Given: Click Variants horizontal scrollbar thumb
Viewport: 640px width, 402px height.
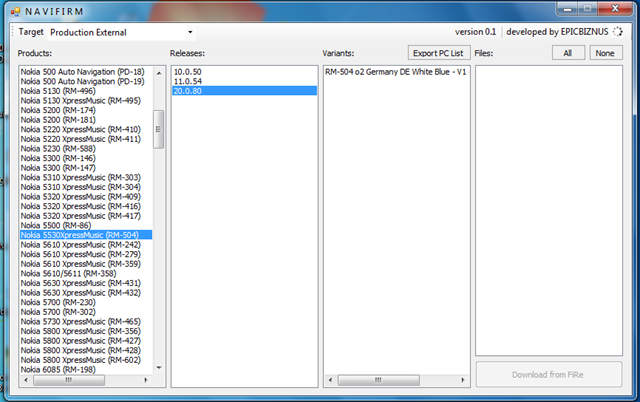Looking at the screenshot, I should [x=379, y=380].
